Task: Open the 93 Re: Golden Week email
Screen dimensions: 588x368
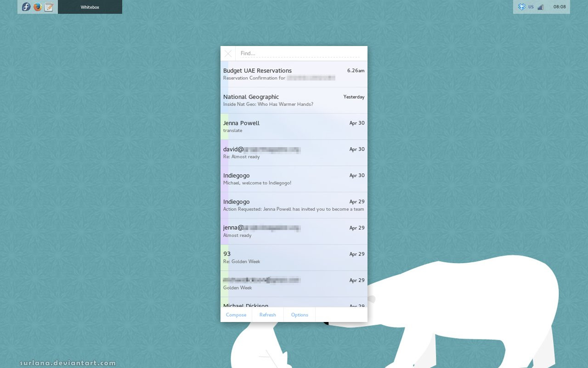Action: (294, 258)
